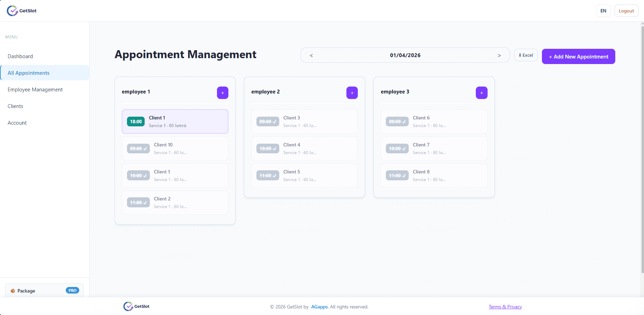Click the Add New Appointment button
644x315 pixels.
[x=578, y=56]
